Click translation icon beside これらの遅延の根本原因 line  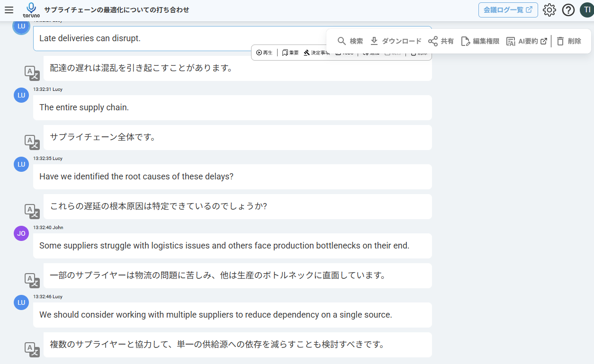(32, 211)
